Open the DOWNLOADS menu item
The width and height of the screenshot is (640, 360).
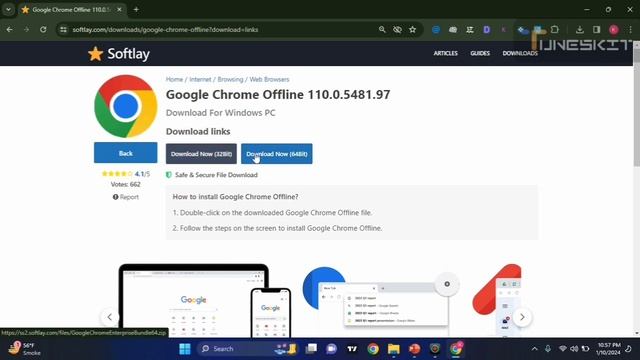coord(520,53)
